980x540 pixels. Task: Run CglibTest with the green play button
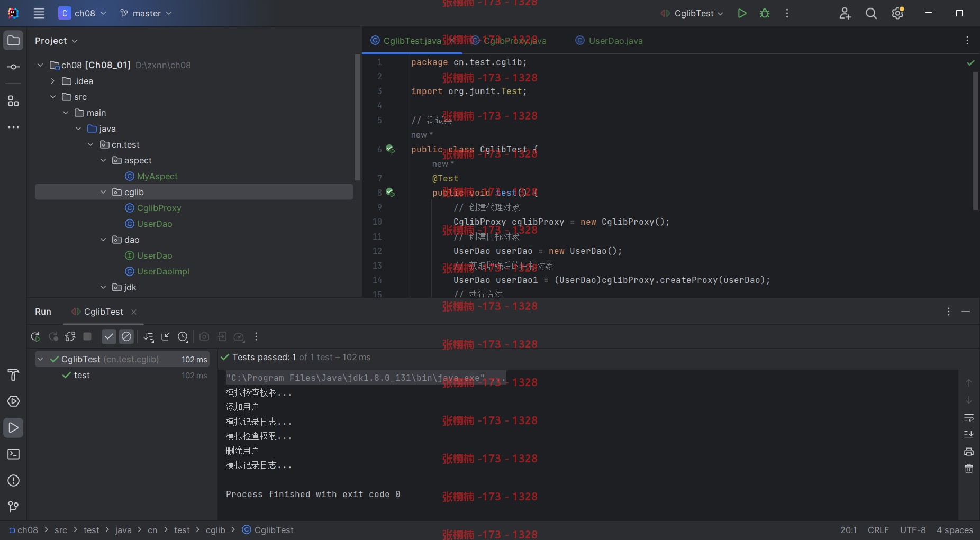tap(742, 13)
